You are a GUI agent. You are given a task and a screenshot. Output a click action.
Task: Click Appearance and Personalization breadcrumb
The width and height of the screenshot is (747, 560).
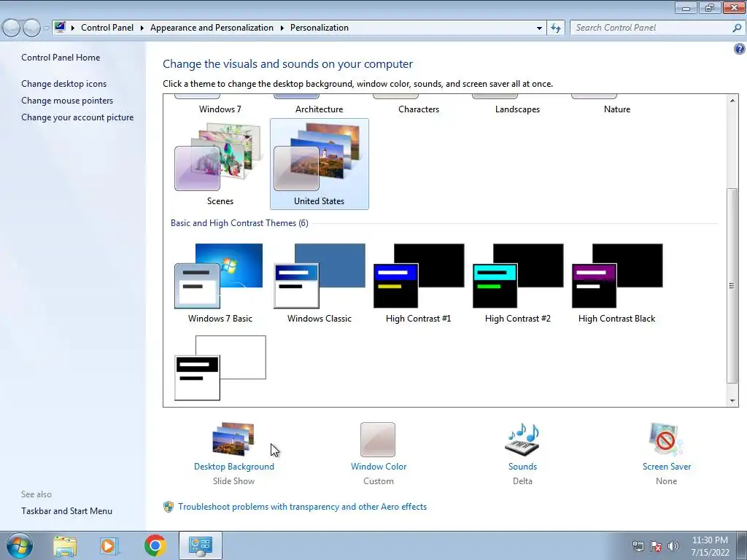(212, 28)
